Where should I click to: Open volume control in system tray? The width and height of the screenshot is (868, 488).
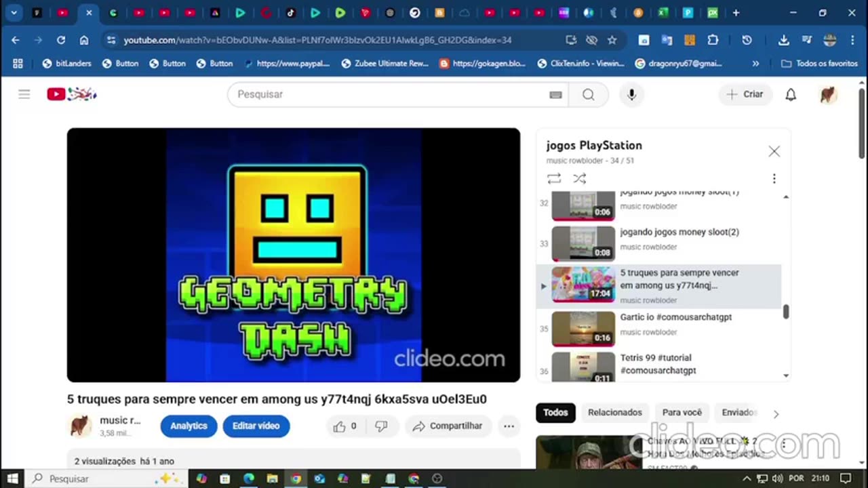pyautogui.click(x=777, y=479)
